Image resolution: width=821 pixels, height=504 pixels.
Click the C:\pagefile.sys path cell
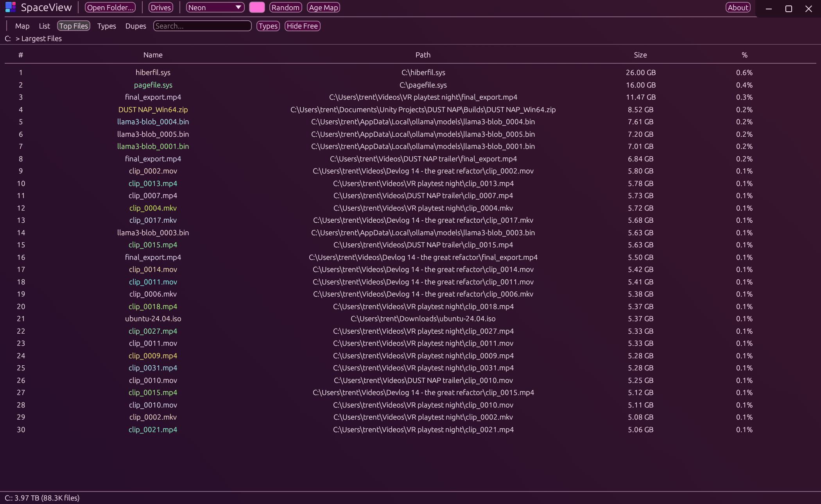(x=423, y=85)
